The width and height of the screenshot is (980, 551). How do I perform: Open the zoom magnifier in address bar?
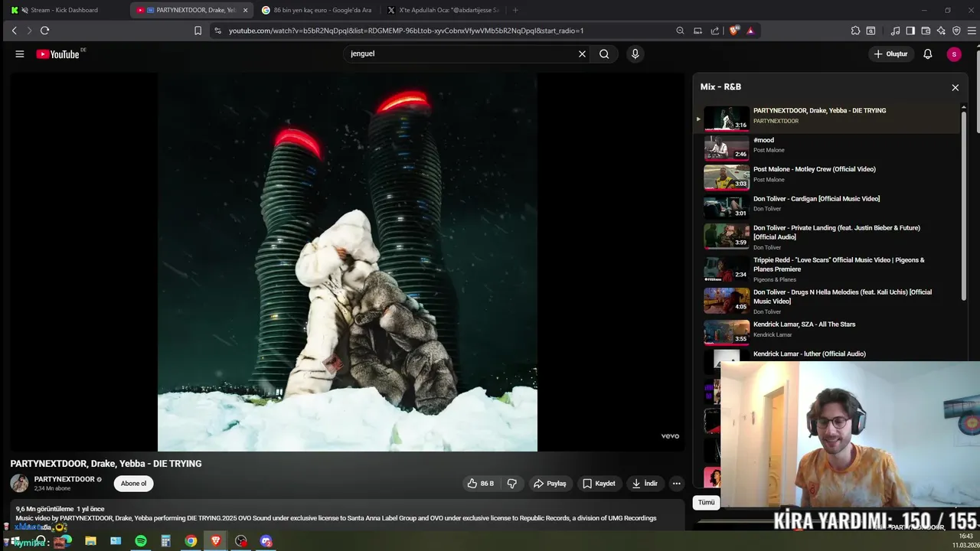[680, 31]
